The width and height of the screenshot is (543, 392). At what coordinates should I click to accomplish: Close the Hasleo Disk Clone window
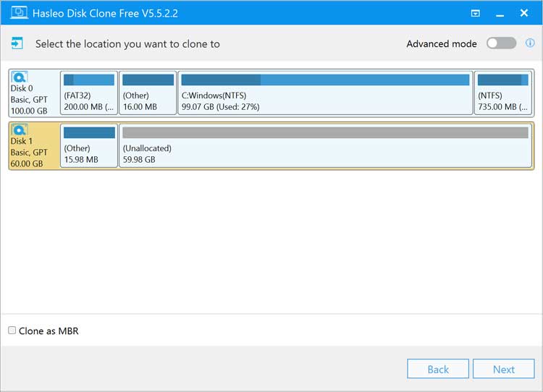tap(524, 13)
